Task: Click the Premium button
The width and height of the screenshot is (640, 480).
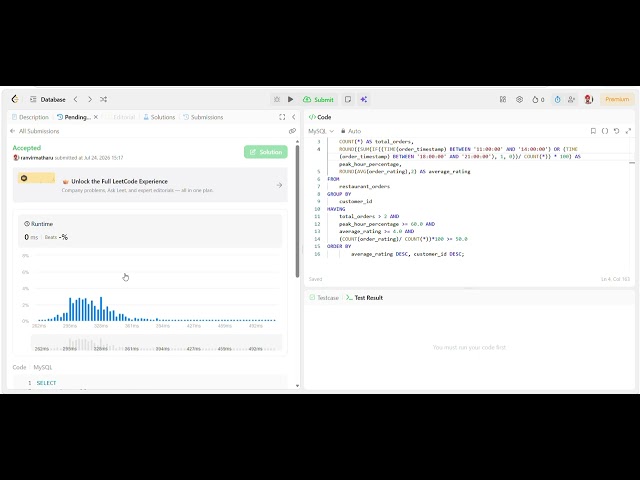Action: pyautogui.click(x=617, y=99)
